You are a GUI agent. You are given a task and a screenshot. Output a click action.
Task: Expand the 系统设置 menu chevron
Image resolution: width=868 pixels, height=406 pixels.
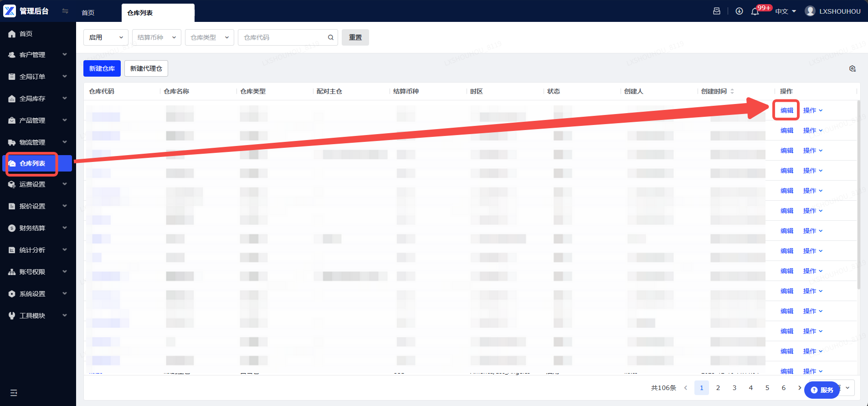coord(65,293)
